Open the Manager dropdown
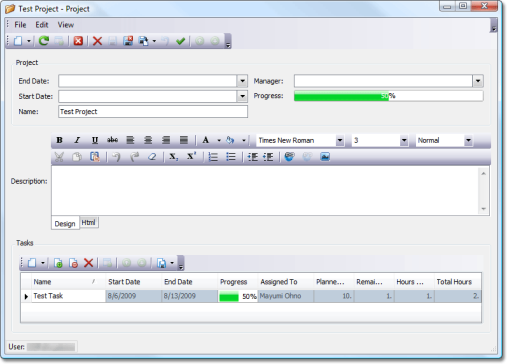Viewport: 507px width, 364px height. [478, 81]
